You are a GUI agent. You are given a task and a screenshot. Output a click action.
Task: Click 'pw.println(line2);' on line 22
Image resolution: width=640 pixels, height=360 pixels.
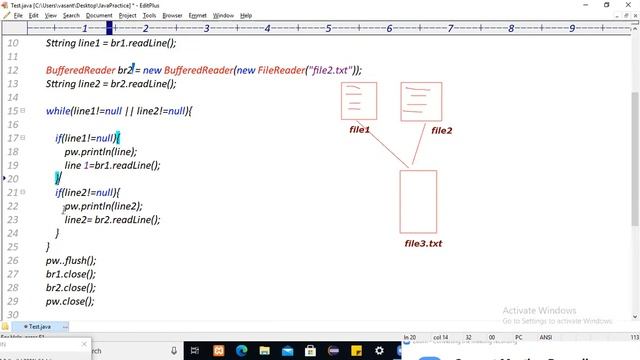(x=104, y=206)
